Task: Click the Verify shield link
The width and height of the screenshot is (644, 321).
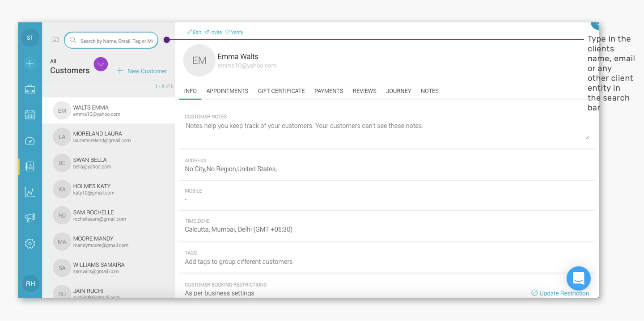Action: click(234, 32)
